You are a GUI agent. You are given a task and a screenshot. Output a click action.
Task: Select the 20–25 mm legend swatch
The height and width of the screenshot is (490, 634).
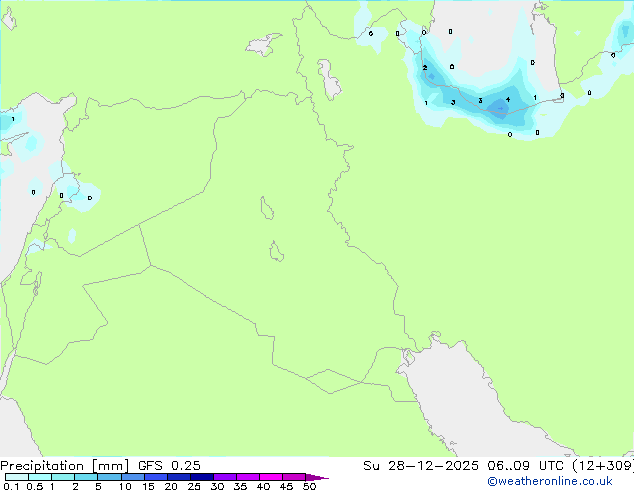click(179, 477)
